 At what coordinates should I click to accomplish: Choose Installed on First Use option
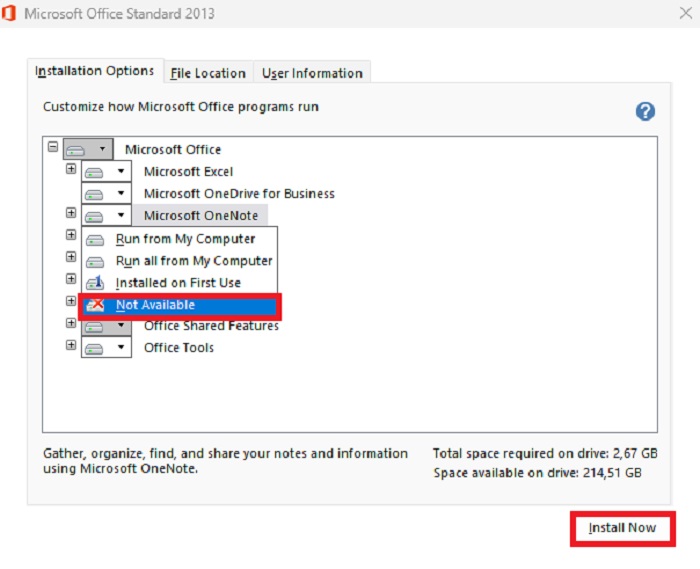tap(179, 283)
